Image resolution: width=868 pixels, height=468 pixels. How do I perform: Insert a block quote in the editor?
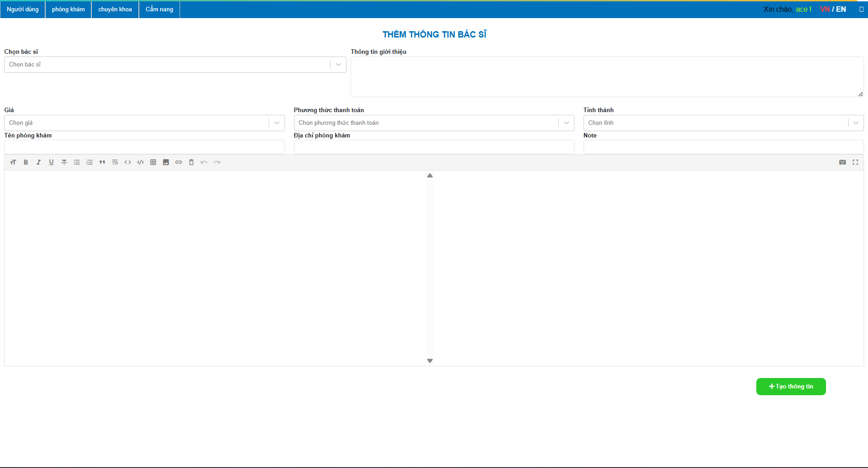click(102, 162)
